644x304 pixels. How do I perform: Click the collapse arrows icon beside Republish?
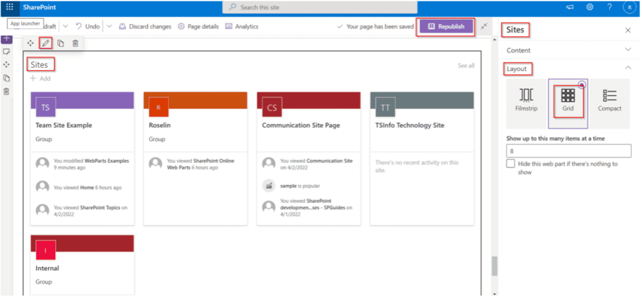484,26
